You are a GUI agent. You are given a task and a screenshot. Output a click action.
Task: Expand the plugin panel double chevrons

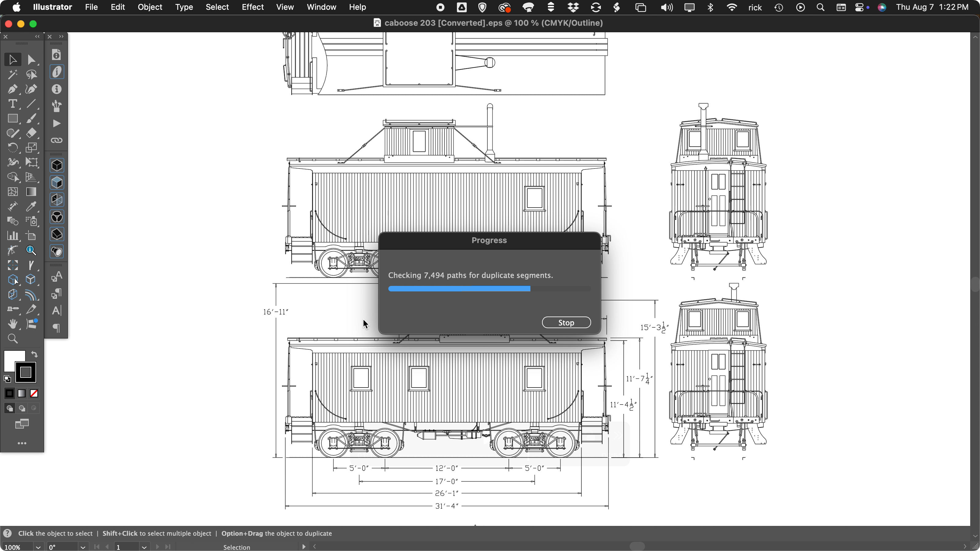(61, 36)
